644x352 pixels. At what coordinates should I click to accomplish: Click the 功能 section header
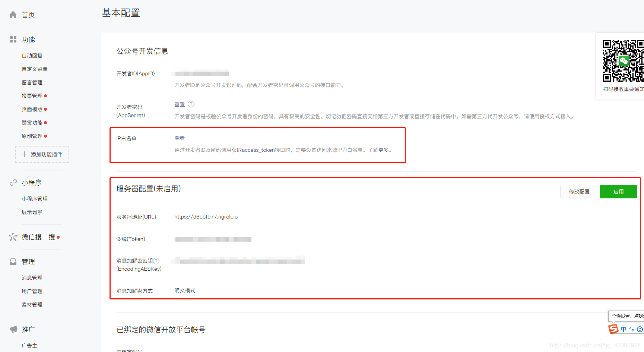click(28, 40)
